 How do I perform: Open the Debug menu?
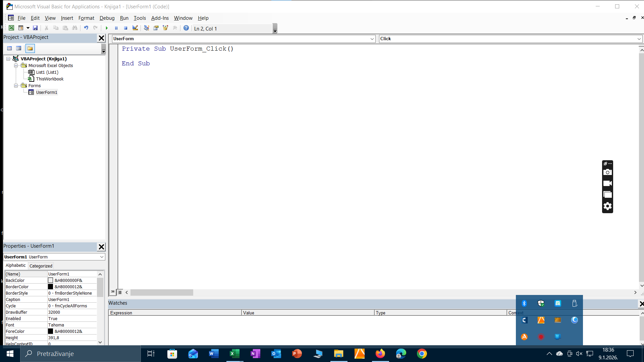tap(107, 18)
